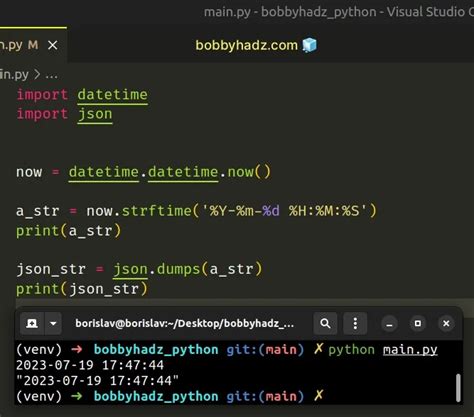Click the 'now' variable assignment
This screenshot has width=474, height=417.
29,172
